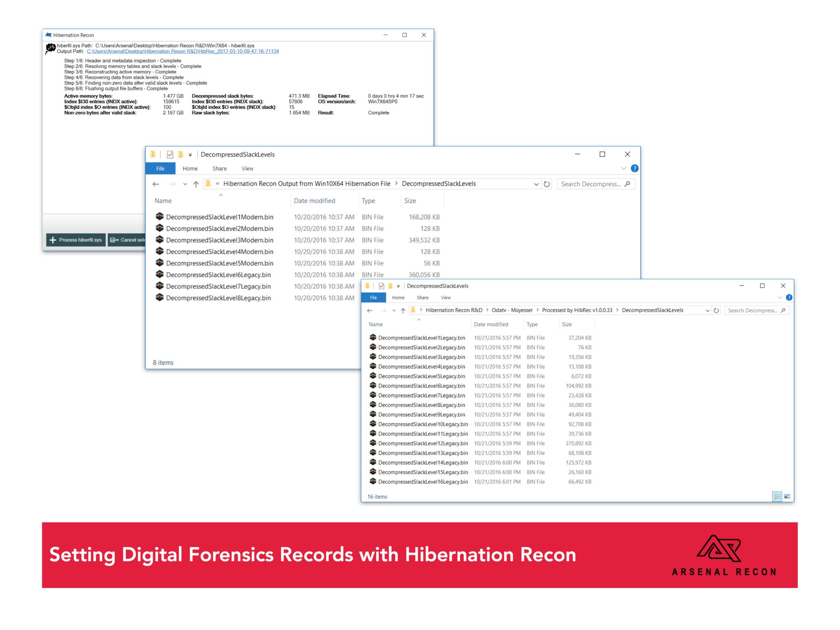This screenshot has height=630, width=840.
Task: Click the Hibernation Recon application icon in title bar
Action: tap(49, 35)
